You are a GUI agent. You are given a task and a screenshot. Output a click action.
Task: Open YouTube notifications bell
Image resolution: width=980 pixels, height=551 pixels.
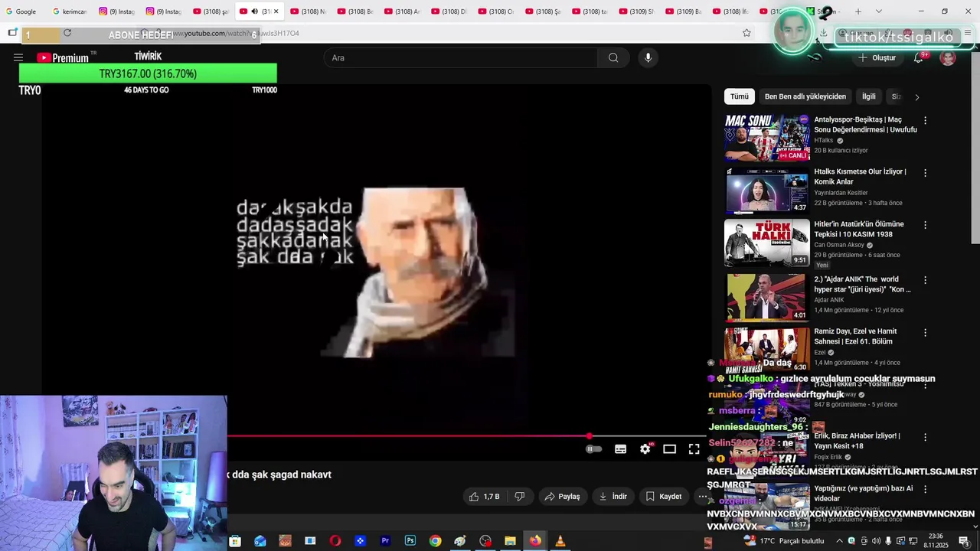click(x=918, y=58)
